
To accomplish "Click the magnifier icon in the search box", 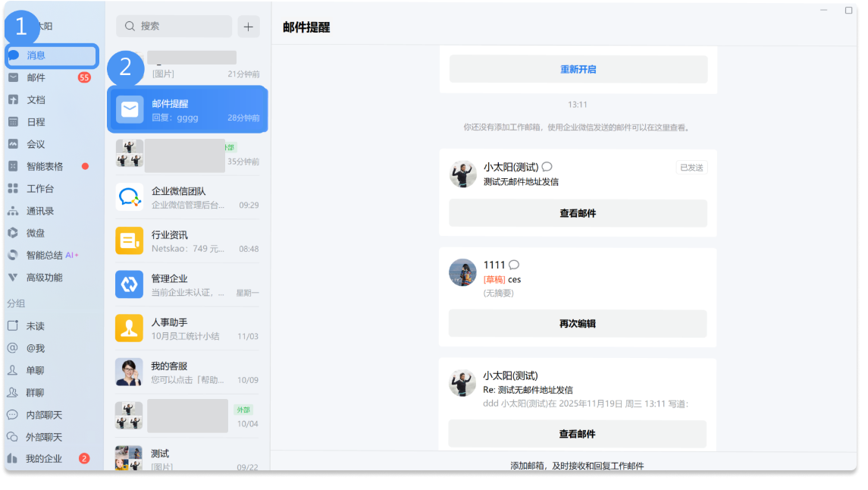I will click(x=128, y=26).
